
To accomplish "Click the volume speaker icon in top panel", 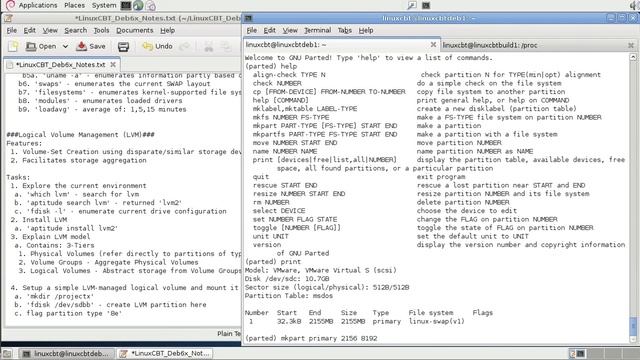I will [x=634, y=5].
